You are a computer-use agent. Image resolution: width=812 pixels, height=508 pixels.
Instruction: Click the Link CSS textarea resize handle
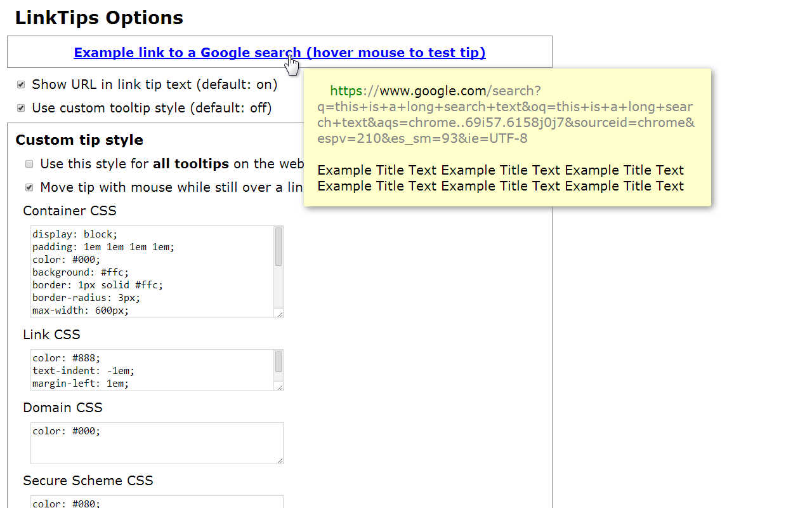[279, 387]
